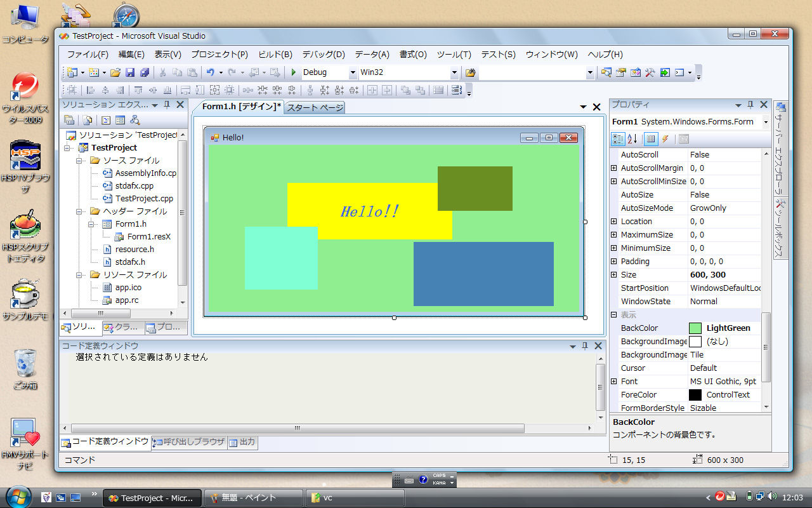Toggle auto-hide pin on code definition window
This screenshot has width=812, height=508.
584,346
